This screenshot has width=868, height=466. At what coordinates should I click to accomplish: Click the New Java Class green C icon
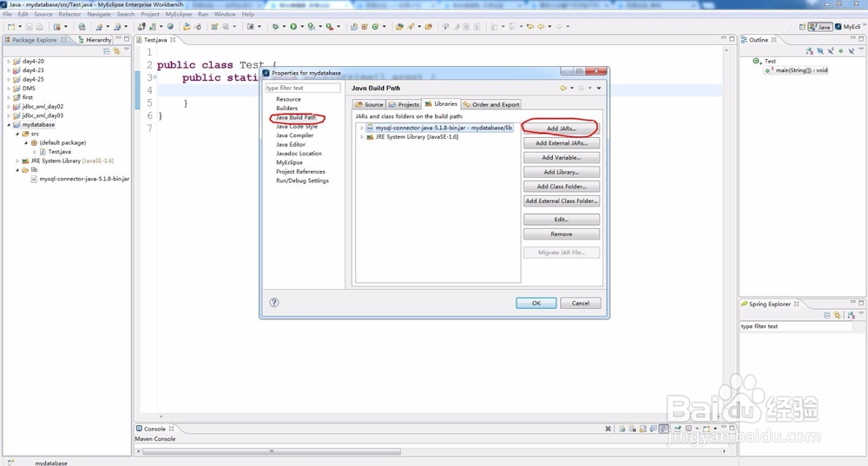tap(375, 27)
